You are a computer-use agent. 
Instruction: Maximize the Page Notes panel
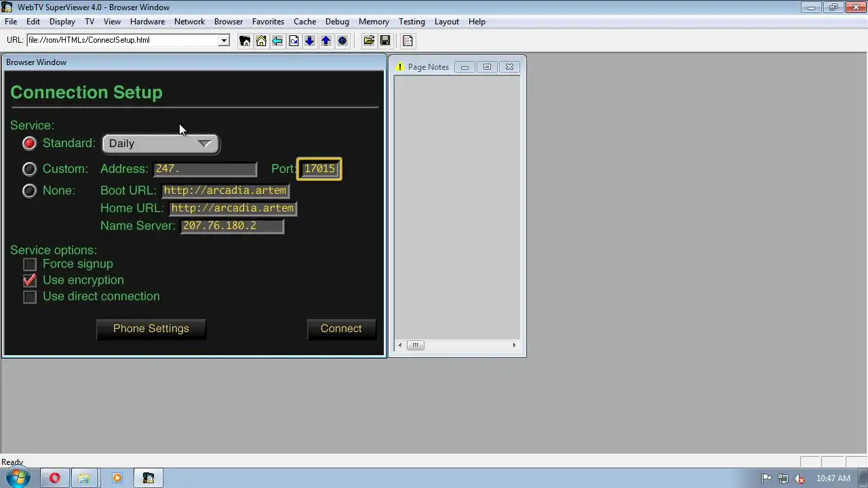(487, 67)
